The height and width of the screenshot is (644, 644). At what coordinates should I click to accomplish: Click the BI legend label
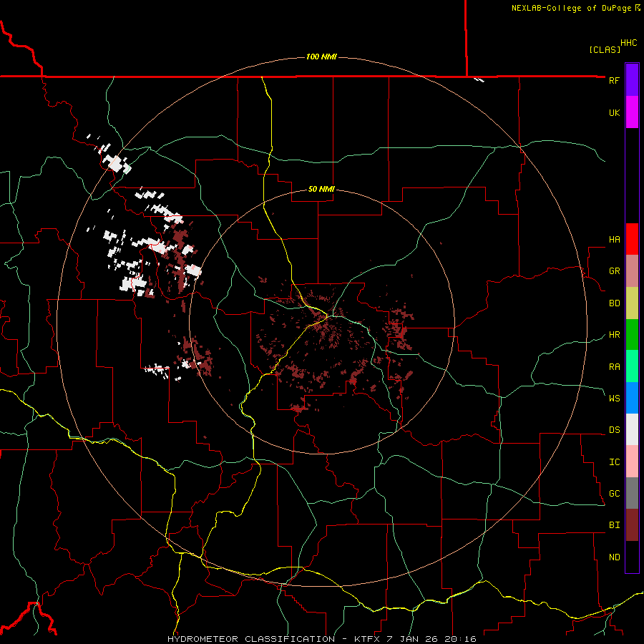click(614, 525)
